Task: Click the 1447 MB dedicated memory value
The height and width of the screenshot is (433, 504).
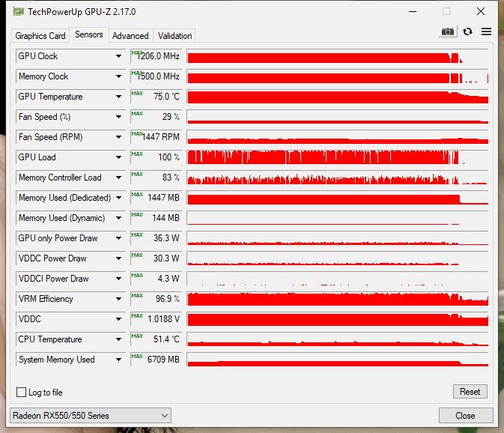Action: (157, 198)
